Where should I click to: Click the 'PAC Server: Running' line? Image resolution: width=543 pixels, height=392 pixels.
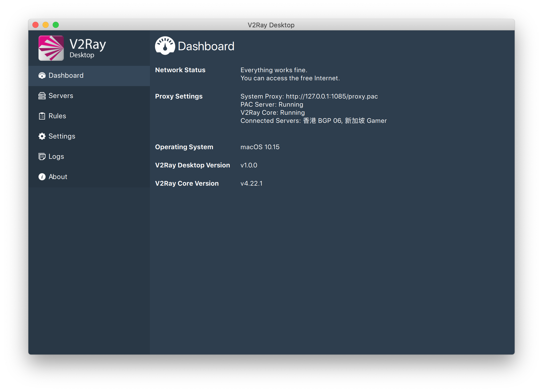click(272, 104)
